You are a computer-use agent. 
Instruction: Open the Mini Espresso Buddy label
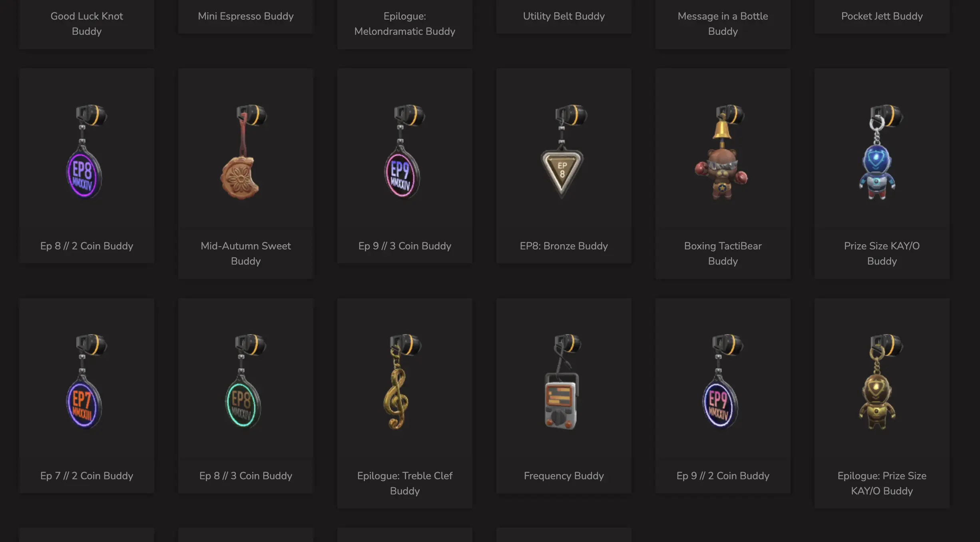tap(246, 16)
